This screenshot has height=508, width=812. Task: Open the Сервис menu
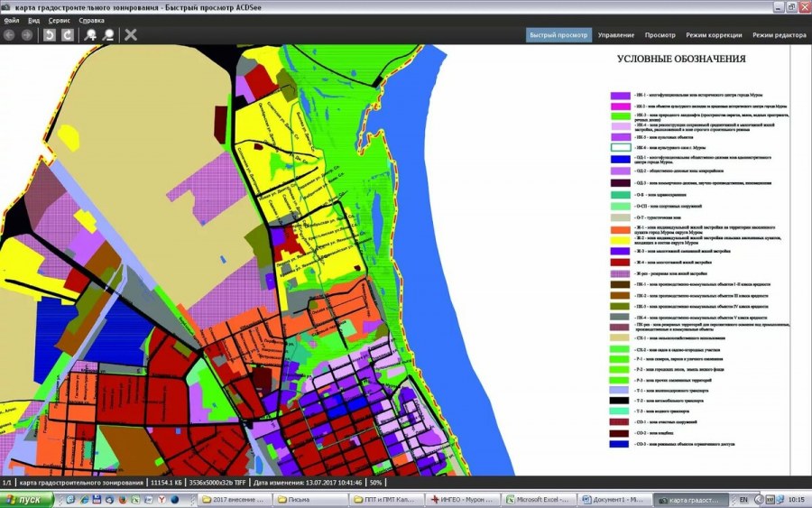coord(60,19)
